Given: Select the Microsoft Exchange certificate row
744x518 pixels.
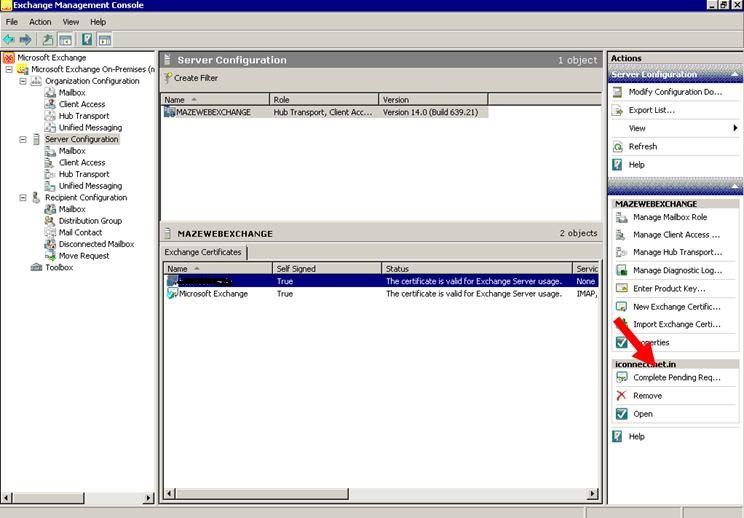Looking at the screenshot, I should coord(212,294).
